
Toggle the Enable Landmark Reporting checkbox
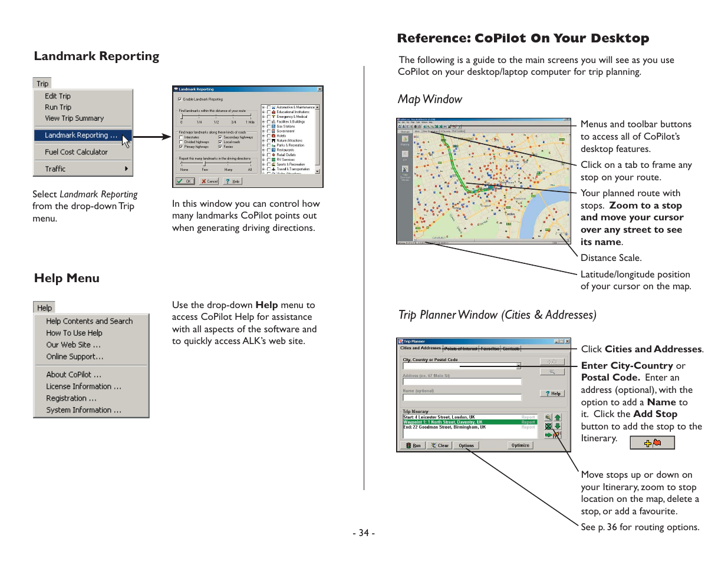point(180,99)
